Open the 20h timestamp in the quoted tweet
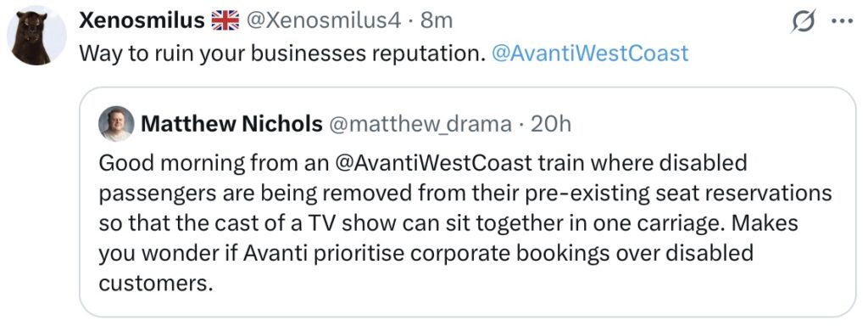The height and width of the screenshot is (326, 868). (x=550, y=124)
